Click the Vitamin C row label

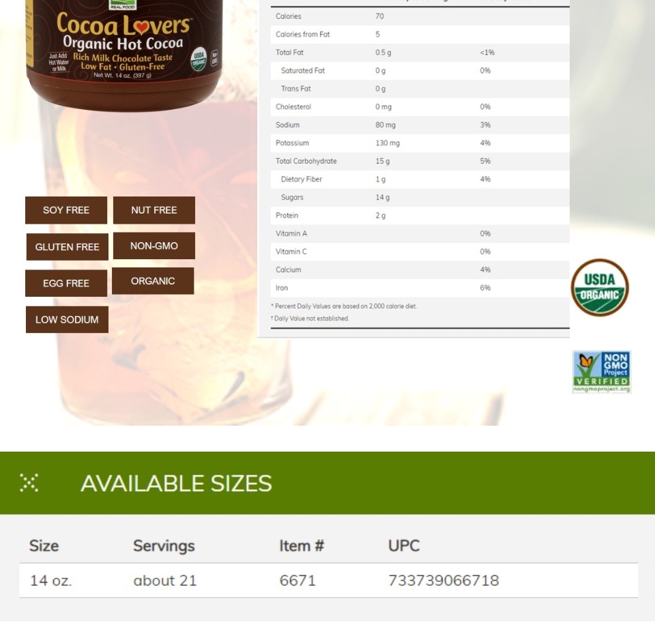tap(291, 252)
